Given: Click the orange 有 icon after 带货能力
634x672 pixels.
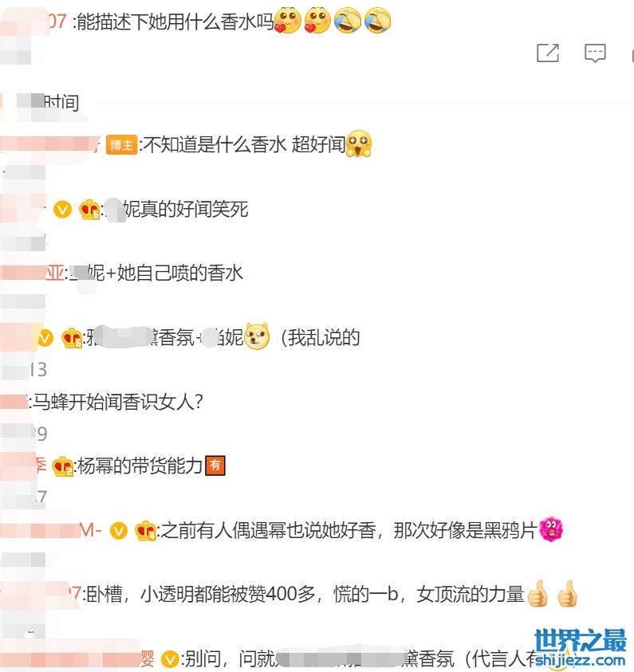Looking at the screenshot, I should (215, 466).
